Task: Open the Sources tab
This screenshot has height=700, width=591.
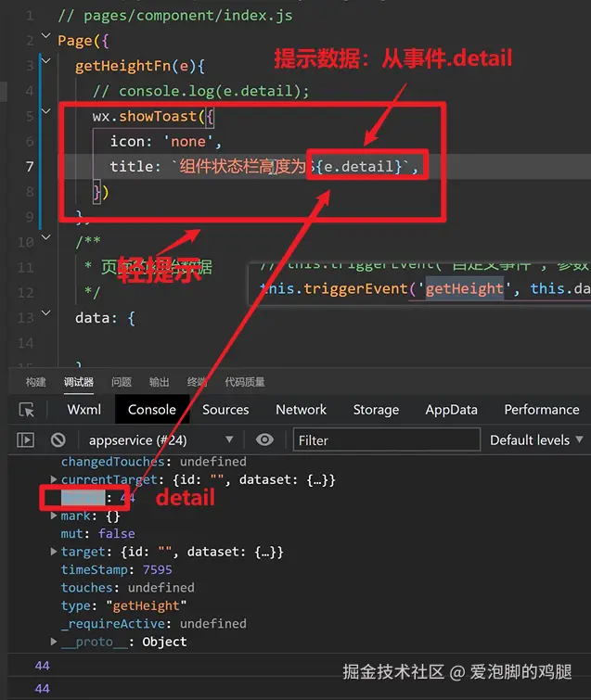Action: pyautogui.click(x=225, y=410)
